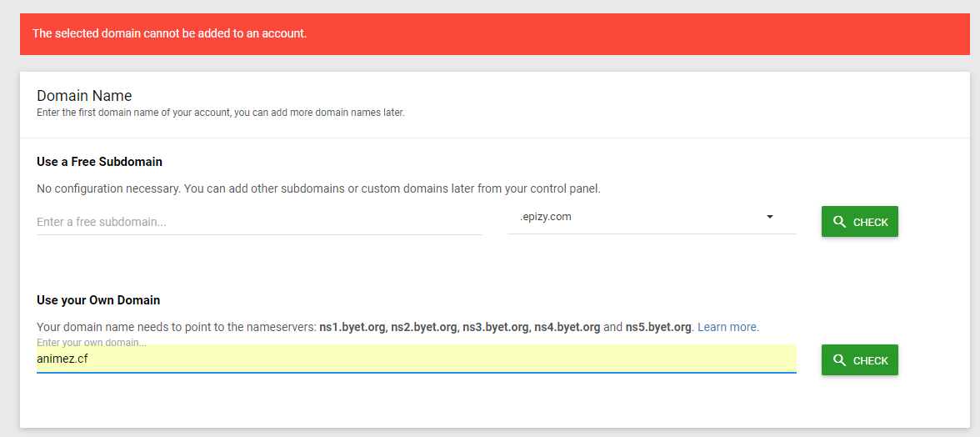Click the magnifier icon in the subdomain CHECK button

click(839, 222)
